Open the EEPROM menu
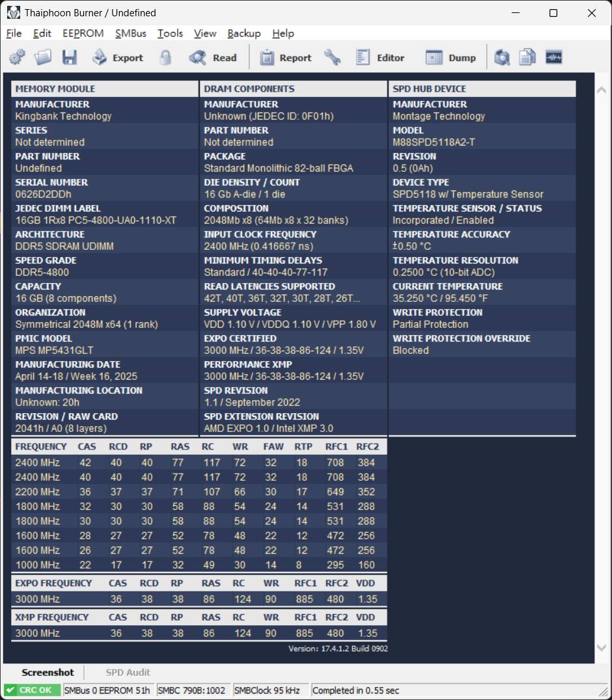Screen dimensions: 612x700 tap(83, 33)
